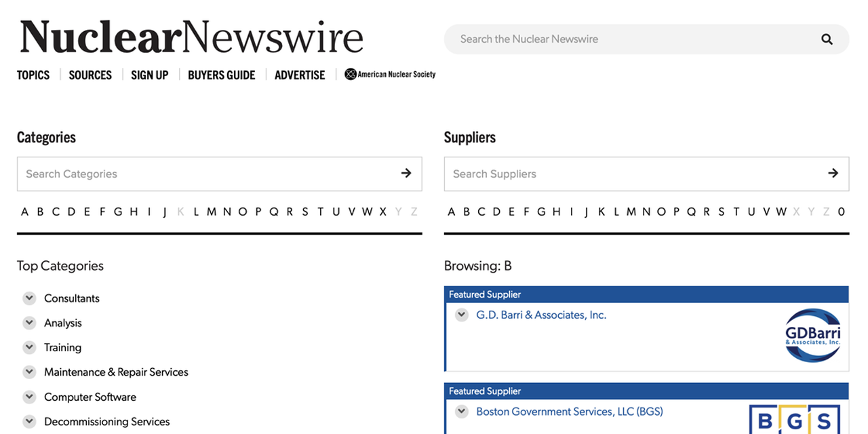Submit Suppliers search using the arrow icon
868x434 pixels.
click(x=833, y=174)
